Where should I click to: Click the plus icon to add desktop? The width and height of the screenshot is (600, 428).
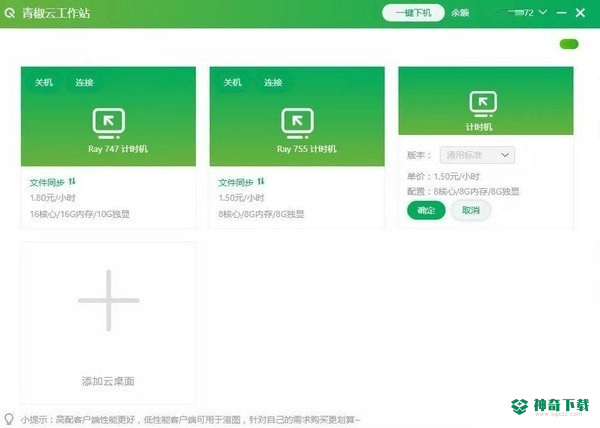[x=109, y=301]
